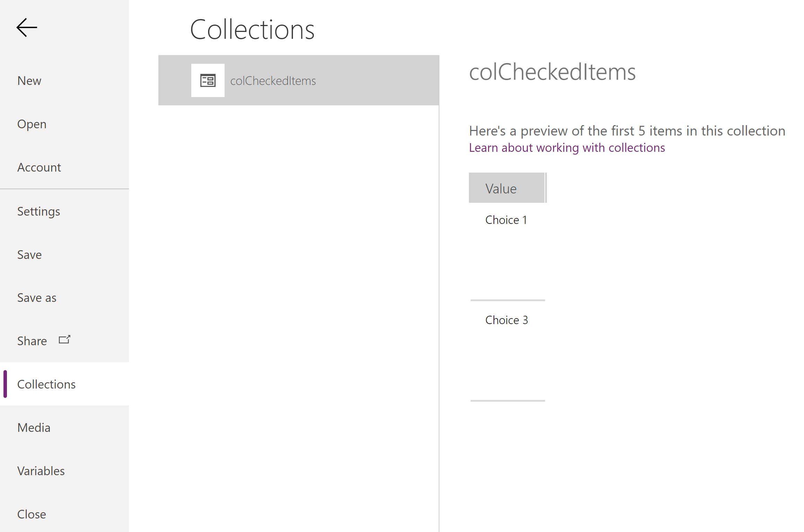This screenshot has height=532, width=804.
Task: Click the external-link icon next to Share
Action: tap(64, 340)
